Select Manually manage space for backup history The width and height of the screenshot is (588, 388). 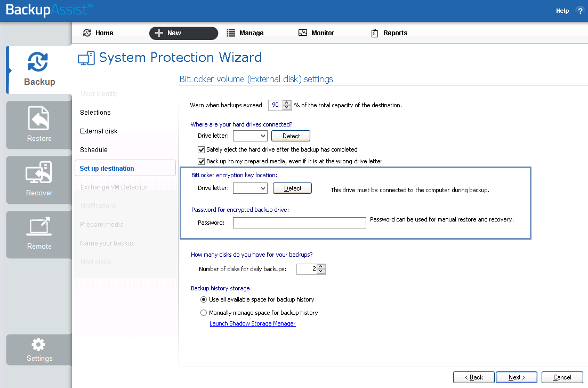[204, 313]
